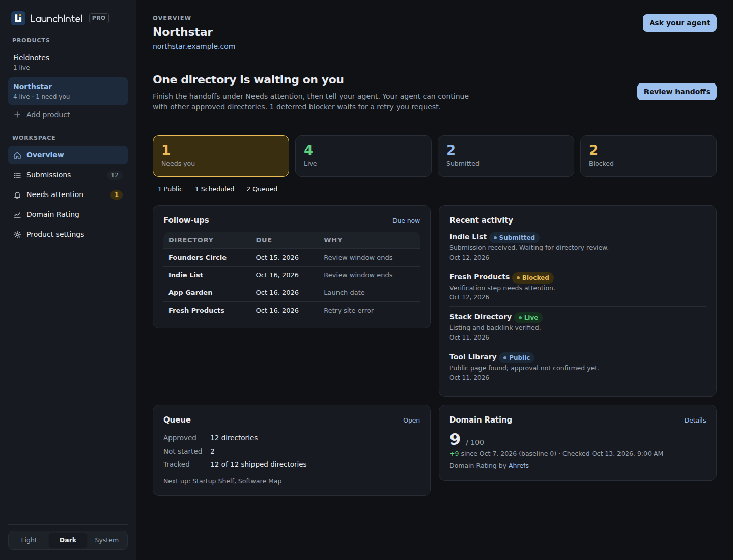
Task: Click the chart icon for Domain Rating
Action: [x=17, y=215]
